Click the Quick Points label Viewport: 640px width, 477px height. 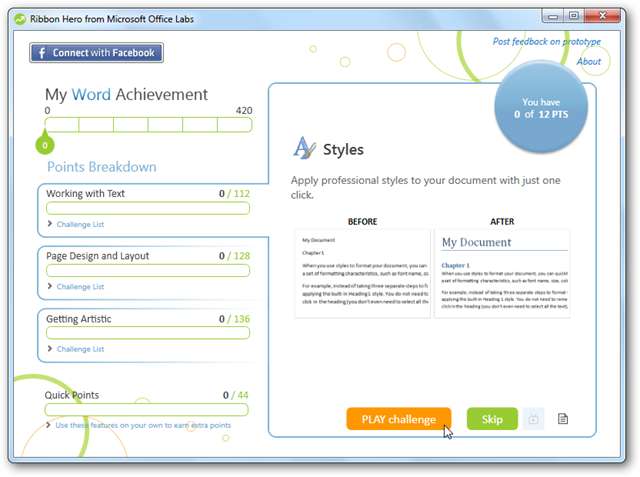72,395
